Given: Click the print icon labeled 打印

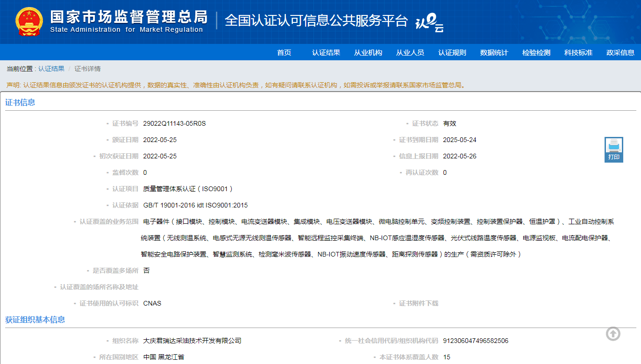Looking at the screenshot, I should point(613,150).
